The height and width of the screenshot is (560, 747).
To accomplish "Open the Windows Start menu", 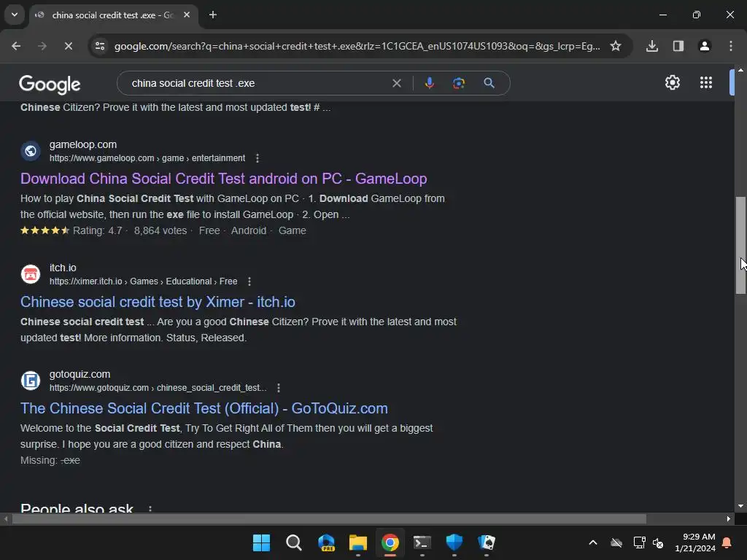I will (261, 542).
